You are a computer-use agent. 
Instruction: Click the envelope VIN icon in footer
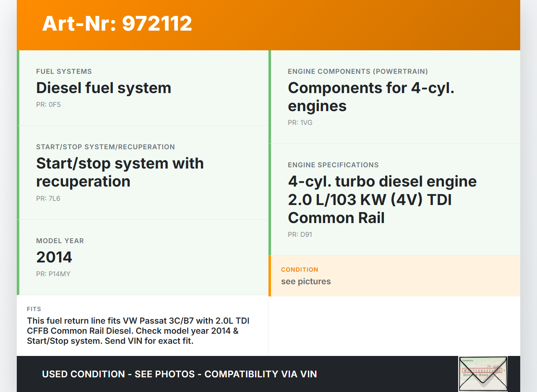pos(482,374)
